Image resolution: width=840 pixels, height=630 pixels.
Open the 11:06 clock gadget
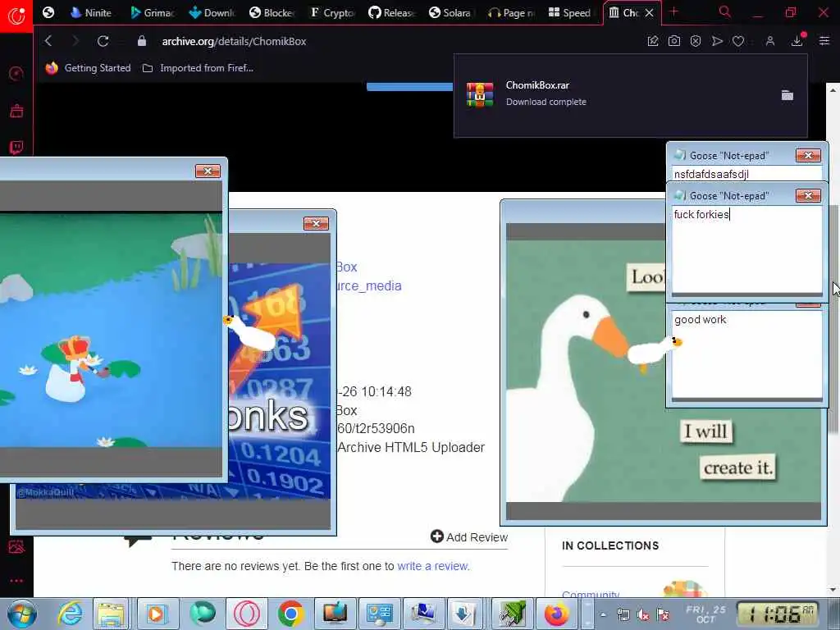click(x=778, y=614)
